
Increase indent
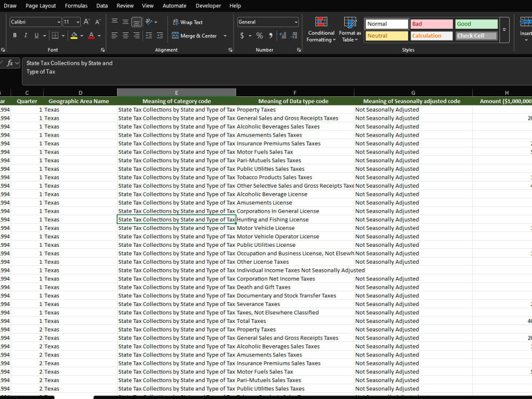[160, 35]
